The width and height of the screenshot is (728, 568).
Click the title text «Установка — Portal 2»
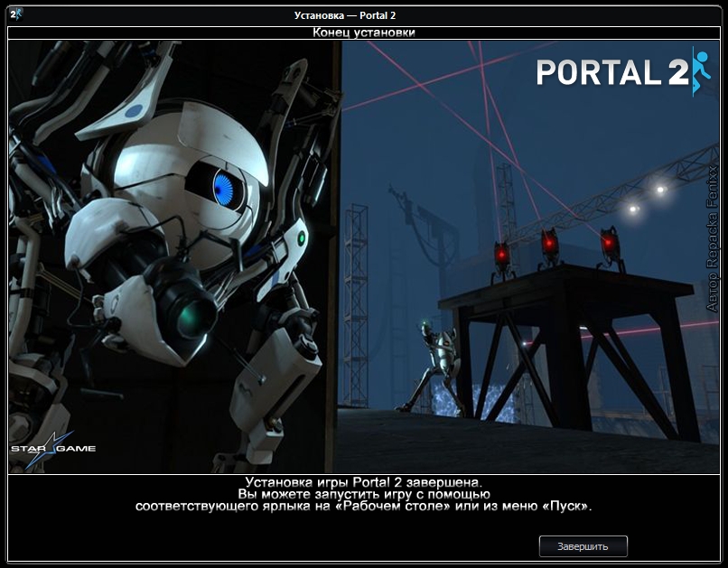pos(345,15)
